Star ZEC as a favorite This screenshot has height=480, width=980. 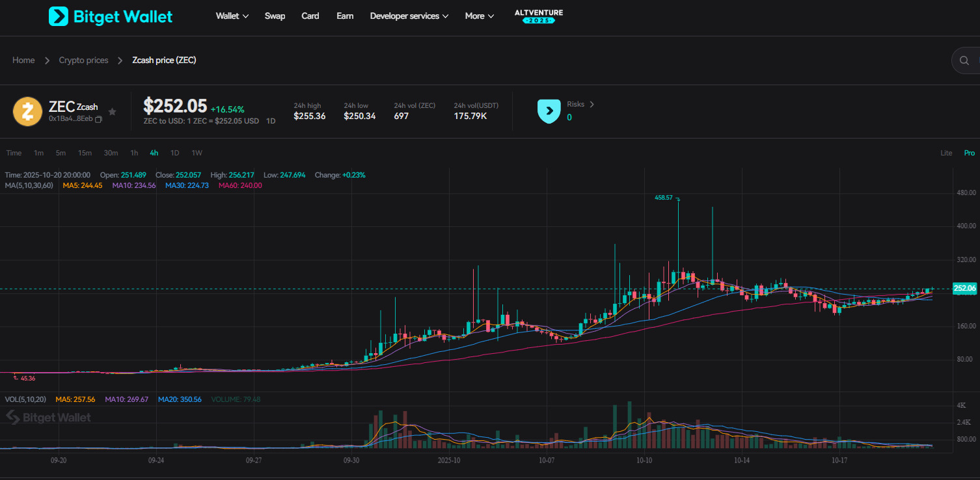click(x=112, y=112)
